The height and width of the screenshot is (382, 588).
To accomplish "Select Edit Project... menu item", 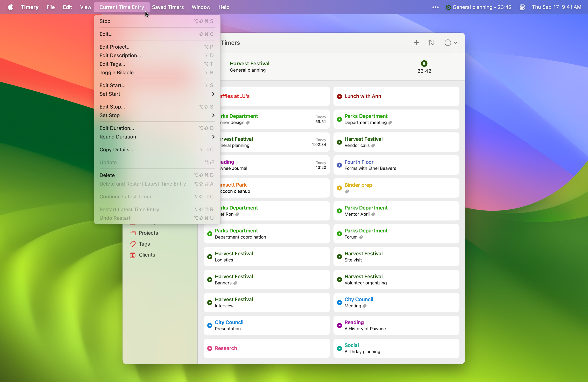I will (x=157, y=47).
